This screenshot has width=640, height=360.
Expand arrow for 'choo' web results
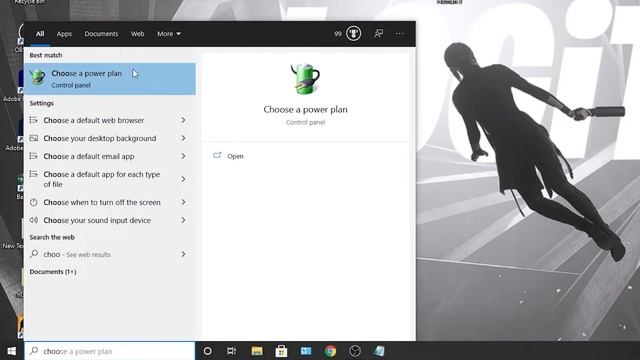pyautogui.click(x=183, y=254)
